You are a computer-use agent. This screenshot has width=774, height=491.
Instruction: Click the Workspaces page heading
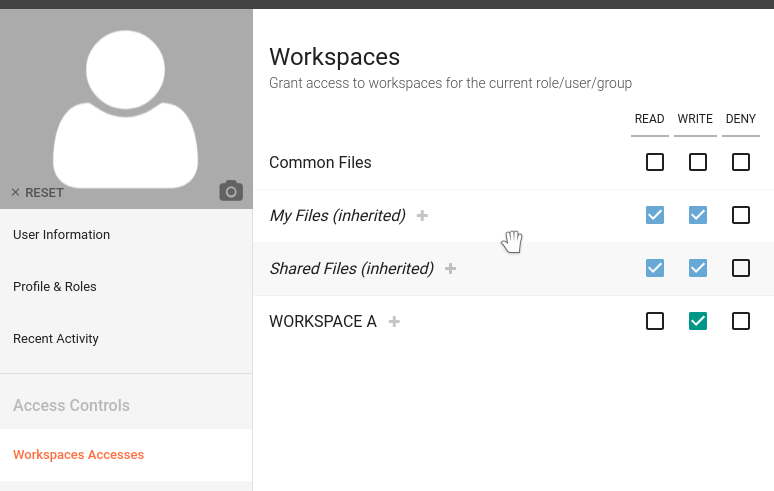click(334, 57)
